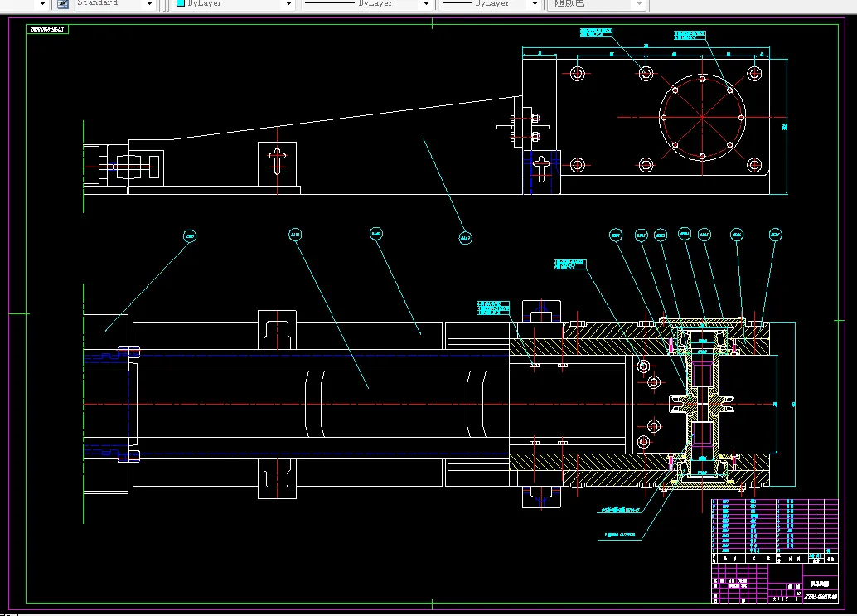
Task: Open the cyan ByLayer color control dropdown
Action: 235,4
